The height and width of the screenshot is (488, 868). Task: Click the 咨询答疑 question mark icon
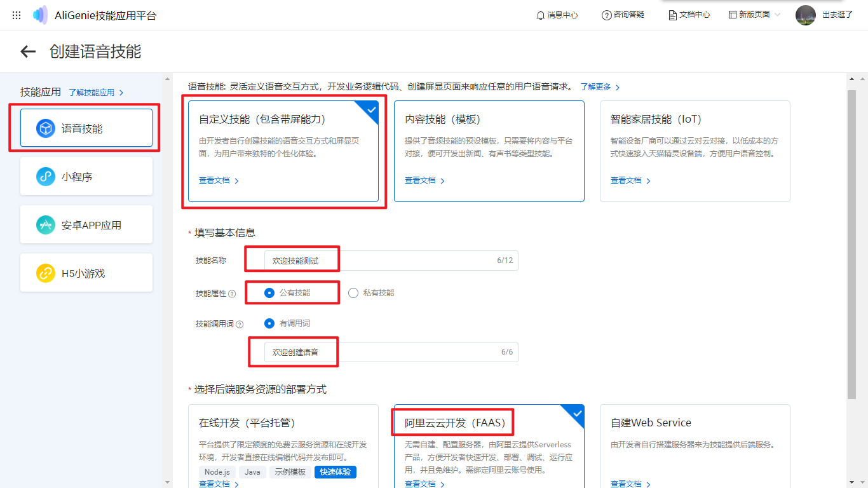click(x=606, y=15)
